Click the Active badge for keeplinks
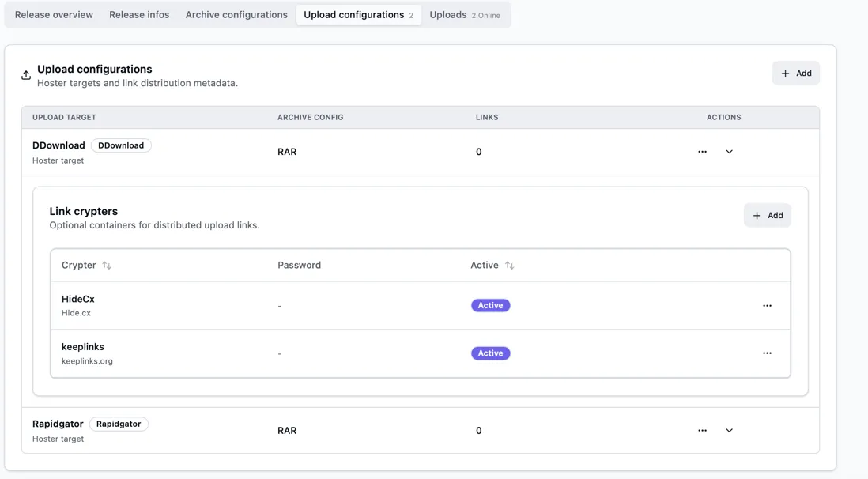 click(x=490, y=353)
